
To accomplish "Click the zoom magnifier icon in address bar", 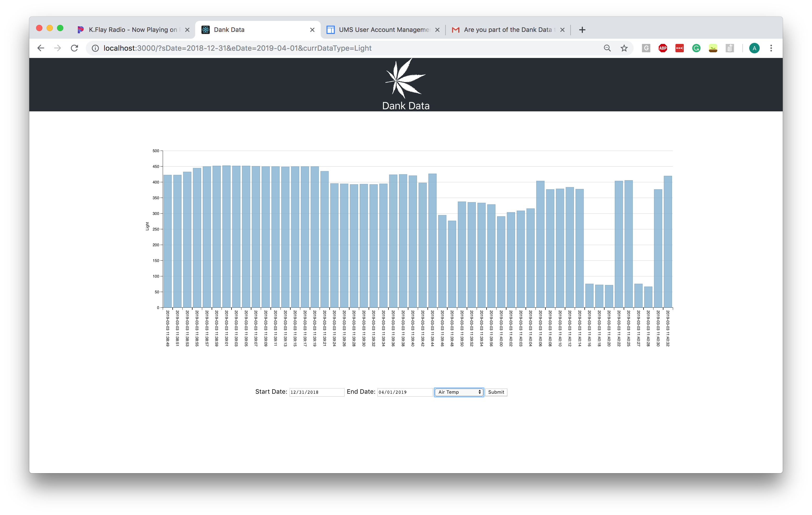I will (607, 48).
